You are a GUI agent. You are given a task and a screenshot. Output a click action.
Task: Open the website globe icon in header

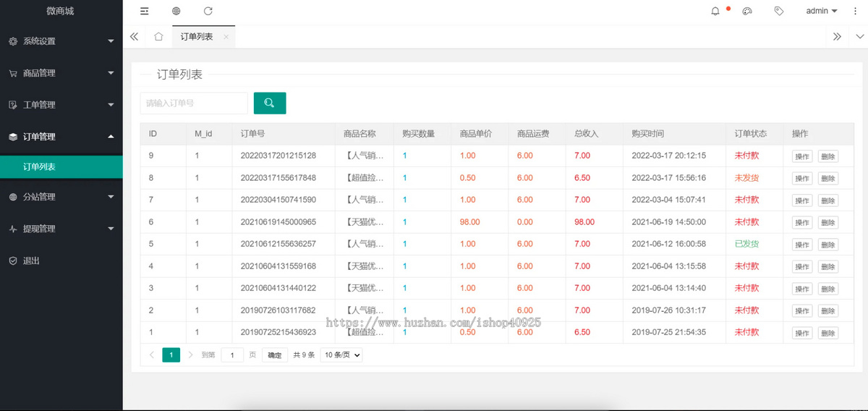176,11
